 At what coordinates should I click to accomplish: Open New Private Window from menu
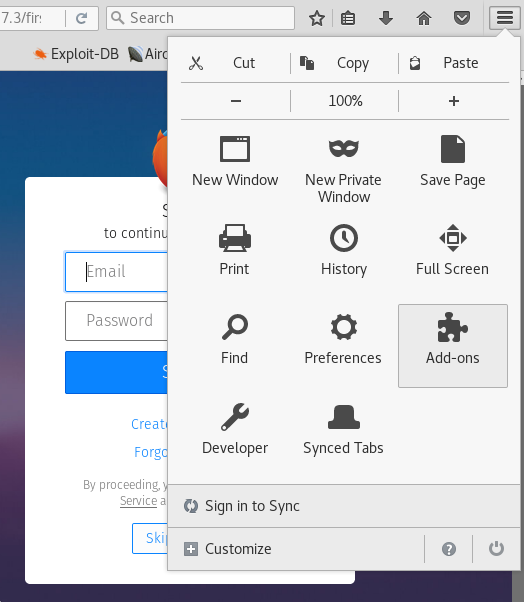(344, 169)
